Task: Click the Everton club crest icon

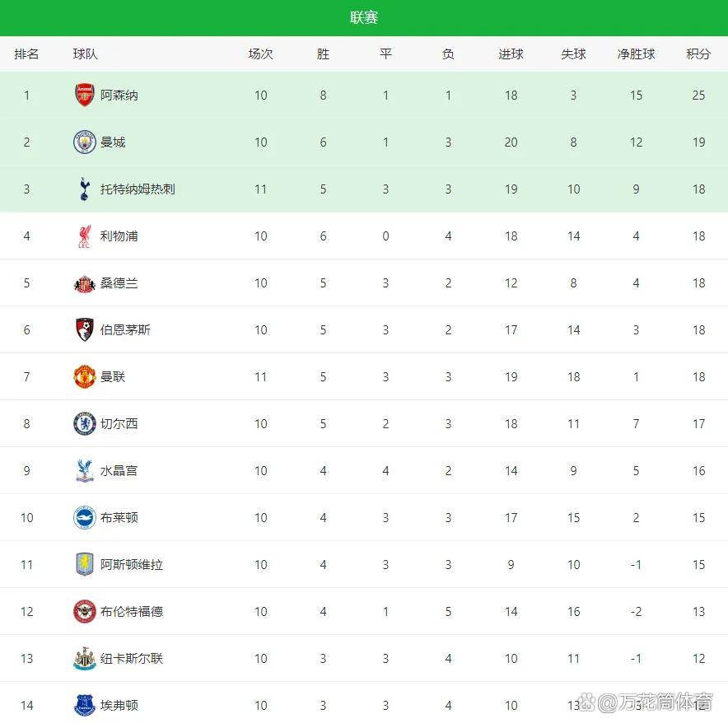Action: [85, 705]
